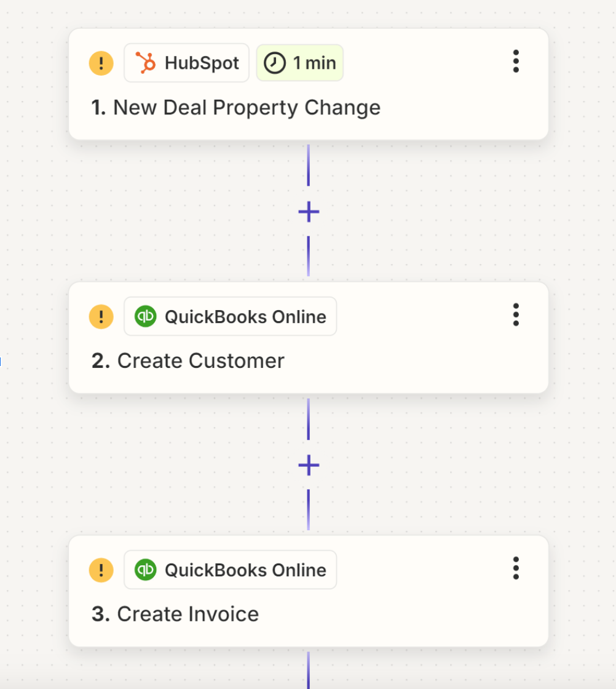Add a step between Create Customer and Create Invoice

309,465
